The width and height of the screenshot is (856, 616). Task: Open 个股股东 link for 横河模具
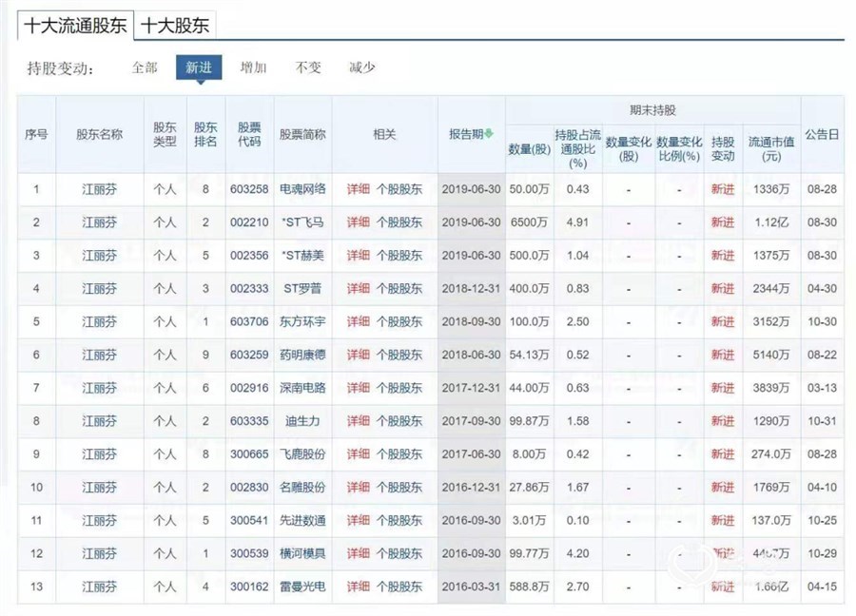click(399, 554)
